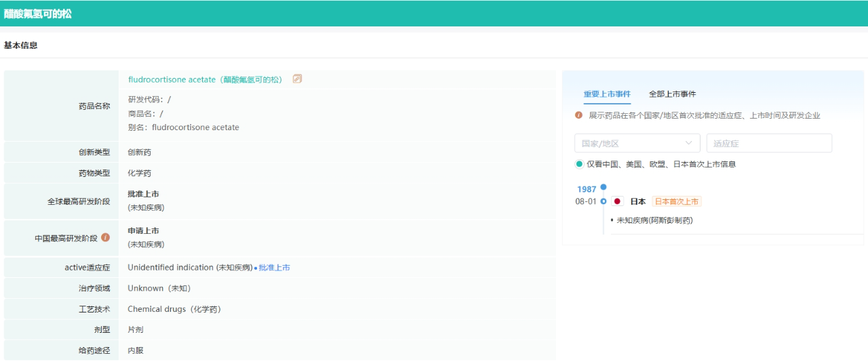Click Unidentified indication (未知疾病) text

pyautogui.click(x=190, y=268)
